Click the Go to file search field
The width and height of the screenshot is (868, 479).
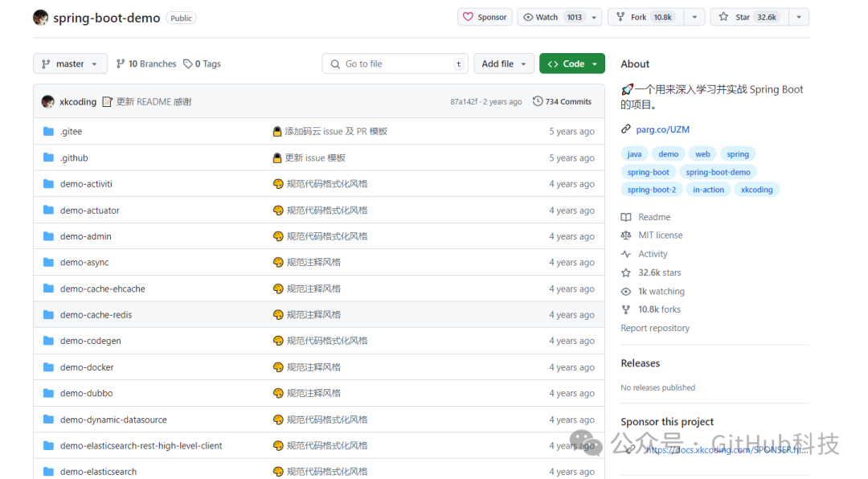pos(395,63)
